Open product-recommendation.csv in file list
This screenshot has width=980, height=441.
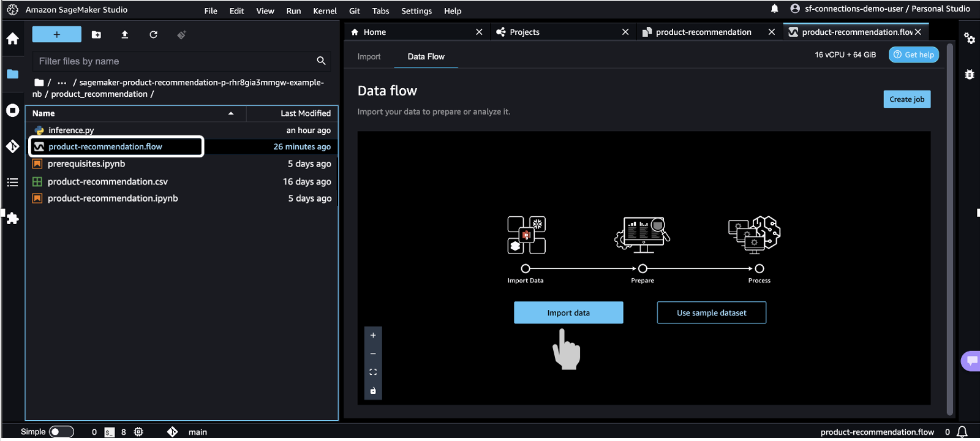coord(108,182)
